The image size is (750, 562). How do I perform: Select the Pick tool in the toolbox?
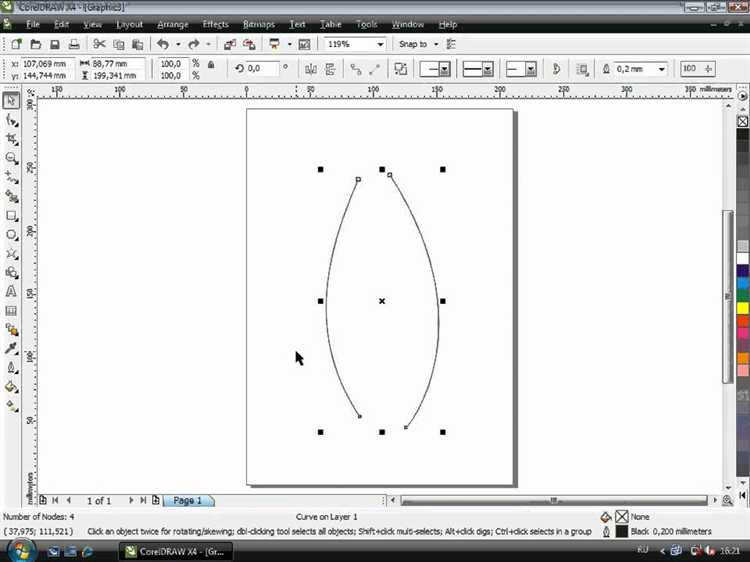coord(11,101)
